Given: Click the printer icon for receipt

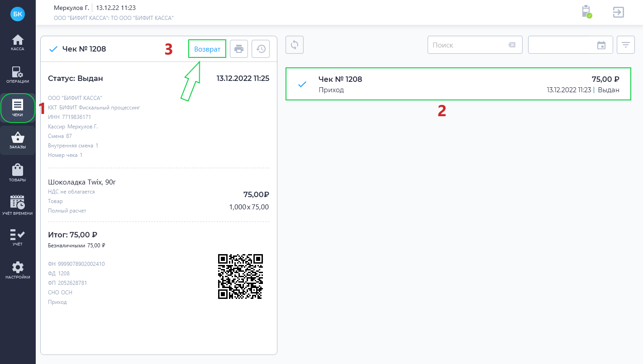Looking at the screenshot, I should (239, 49).
